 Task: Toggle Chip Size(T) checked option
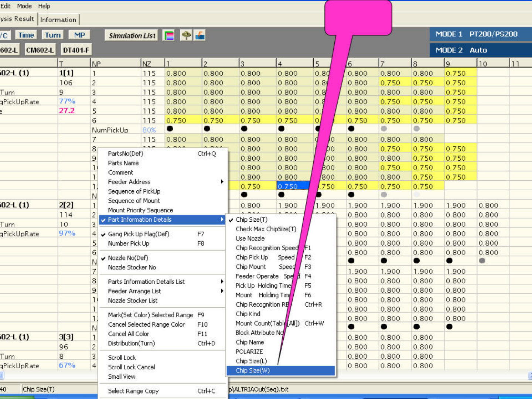252,219
